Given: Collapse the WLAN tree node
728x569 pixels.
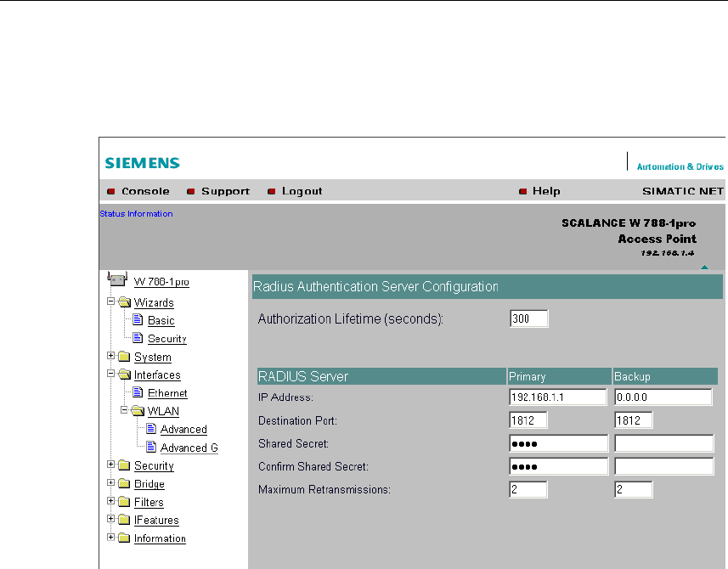Looking at the screenshot, I should pyautogui.click(x=124, y=410).
